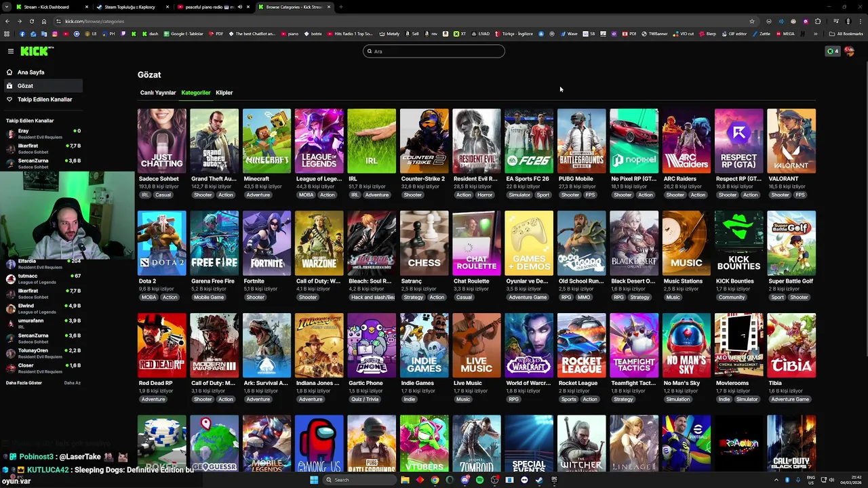Screen dimensions: 868x488
Task: Open the notifications badge icon
Action: point(832,51)
